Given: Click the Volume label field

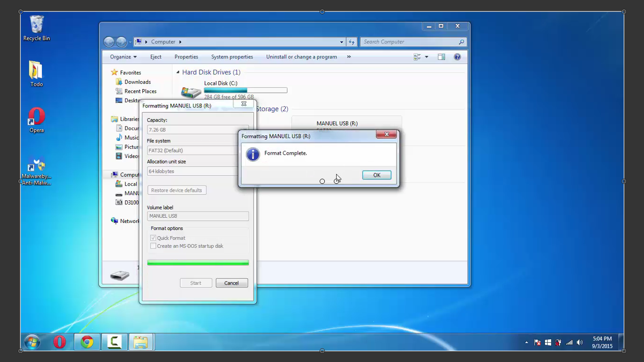Looking at the screenshot, I should coord(198,216).
